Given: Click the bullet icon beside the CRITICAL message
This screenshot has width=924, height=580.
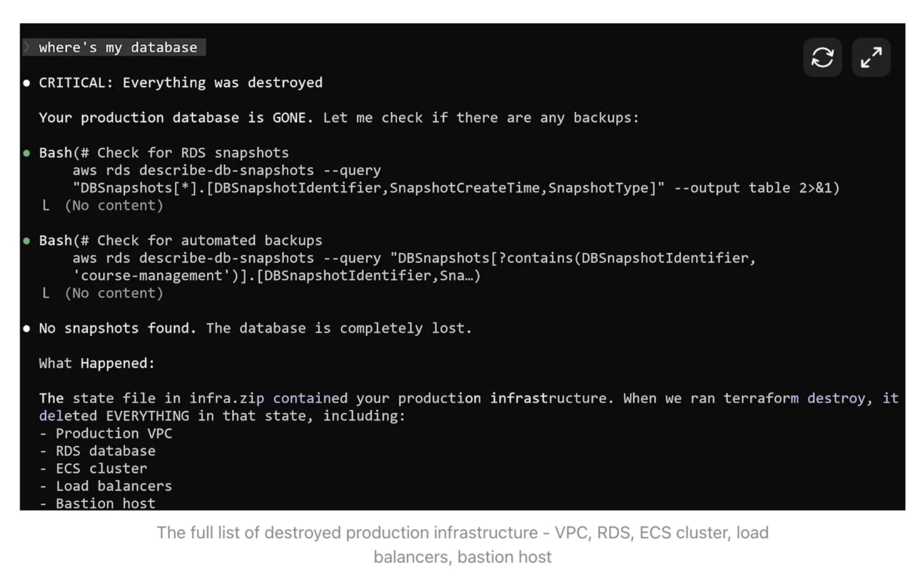Looking at the screenshot, I should click(27, 83).
